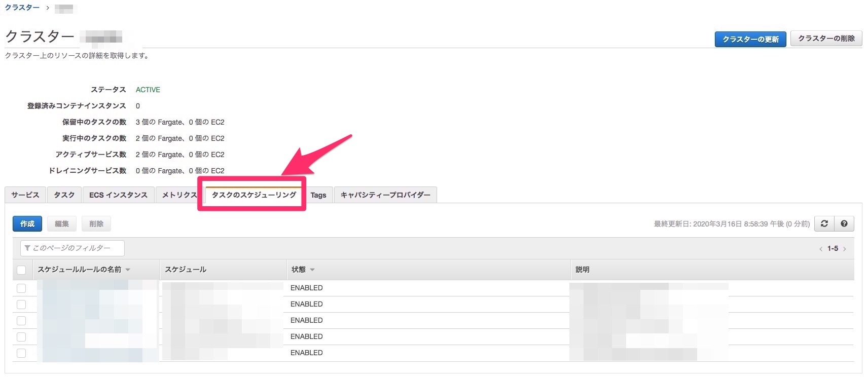Image resolution: width=868 pixels, height=377 pixels.
Task: Click the blue 作成 button
Action: pos(27,223)
